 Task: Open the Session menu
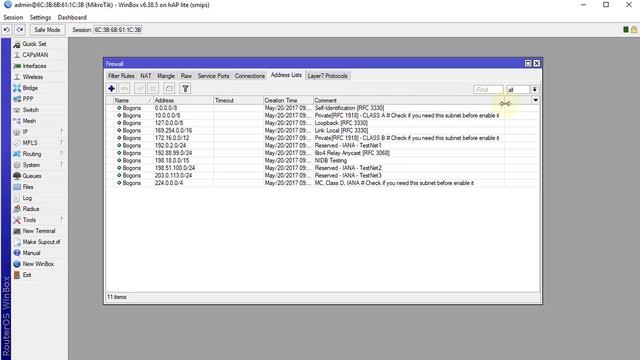tap(13, 18)
